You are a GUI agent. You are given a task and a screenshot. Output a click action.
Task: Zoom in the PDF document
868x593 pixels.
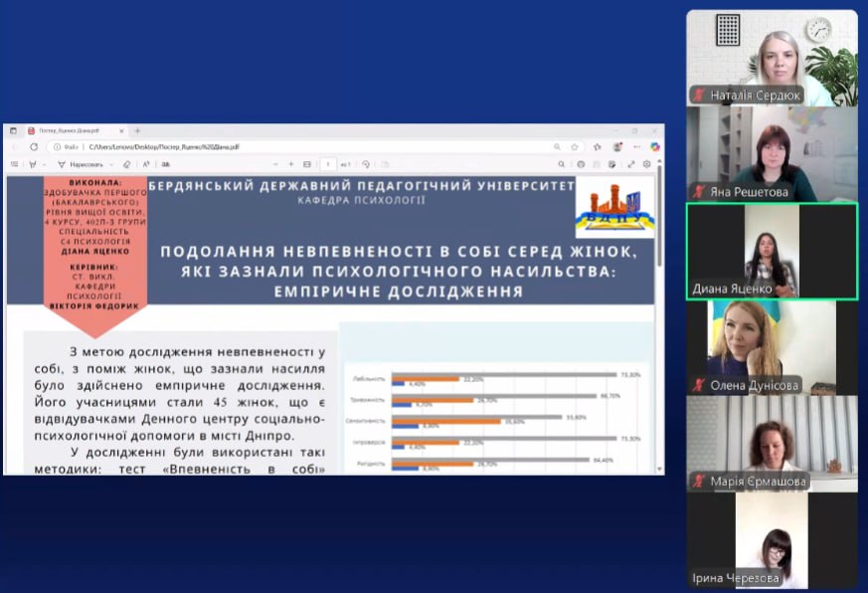pos(291,164)
